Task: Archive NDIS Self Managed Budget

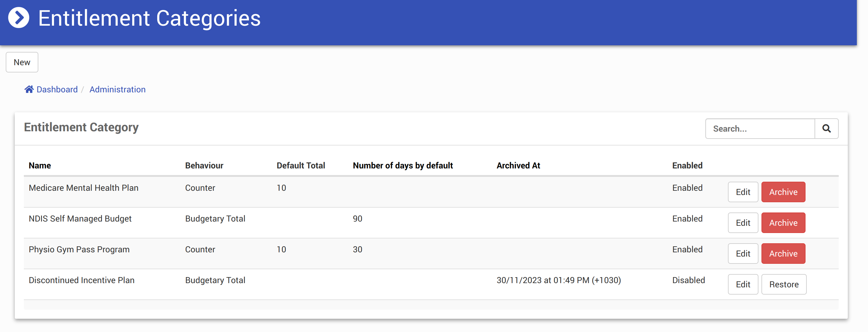Action: tap(783, 223)
